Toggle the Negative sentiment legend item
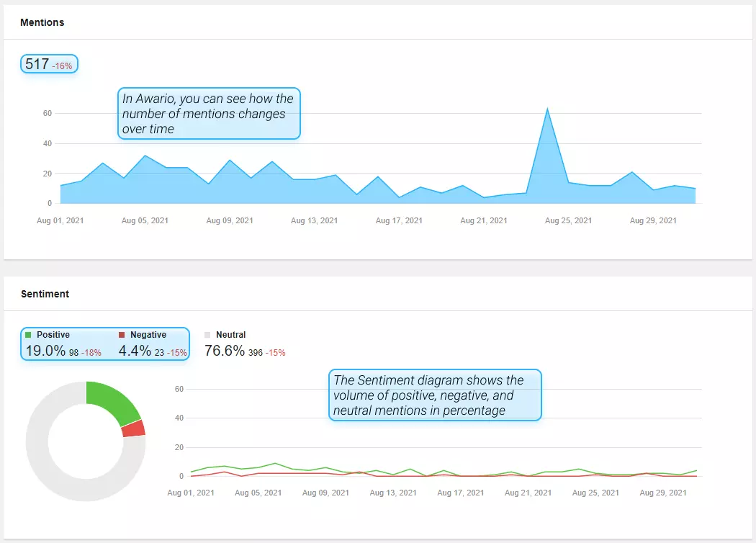The image size is (756, 543). [143, 335]
